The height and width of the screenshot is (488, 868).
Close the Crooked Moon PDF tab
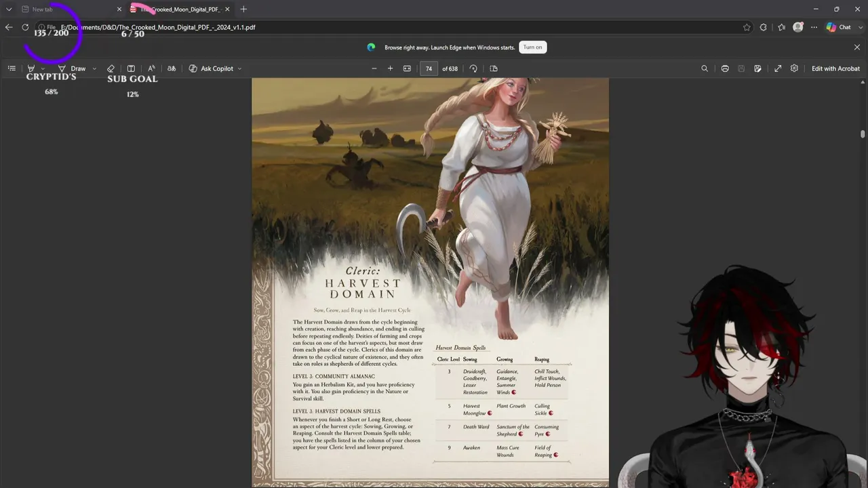[x=227, y=9]
